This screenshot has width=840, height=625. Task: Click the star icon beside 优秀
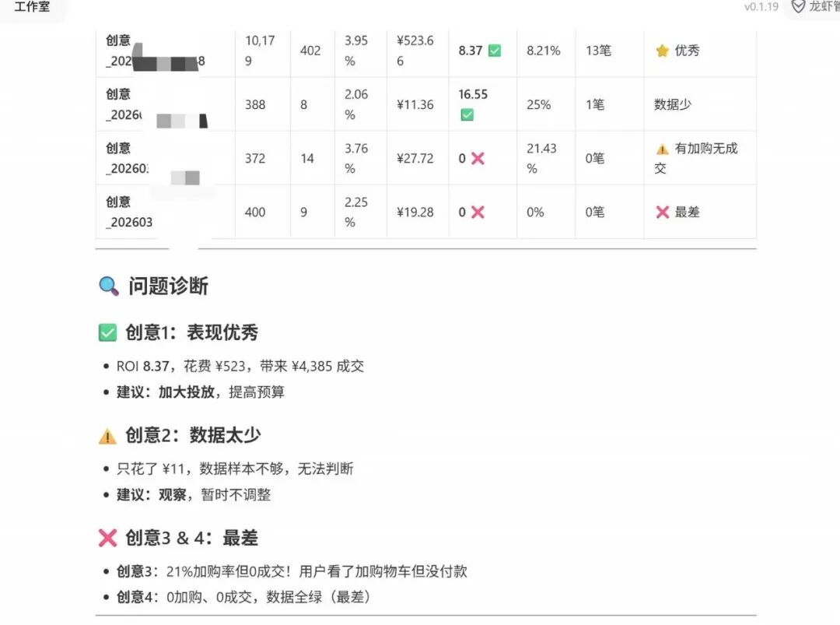click(662, 51)
